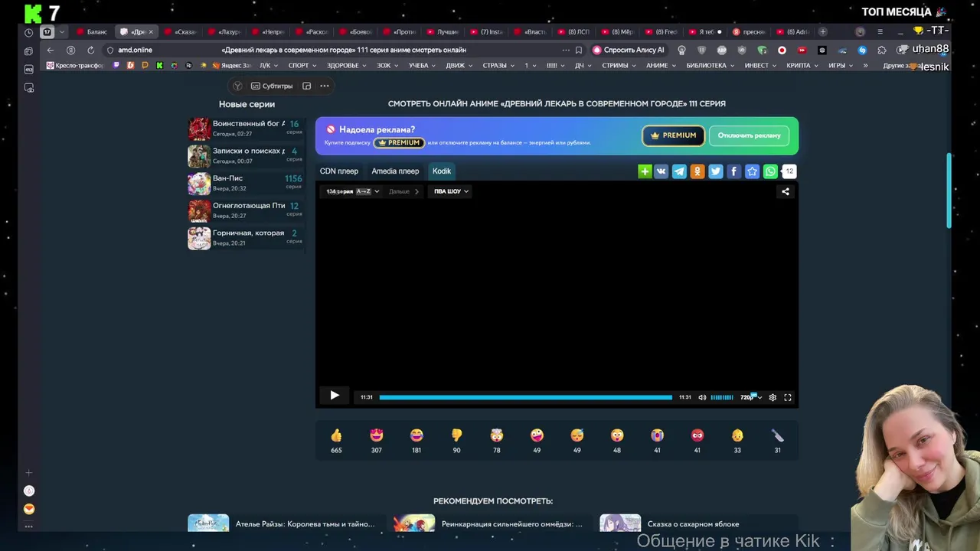React with knife emoji (31)

click(777, 435)
